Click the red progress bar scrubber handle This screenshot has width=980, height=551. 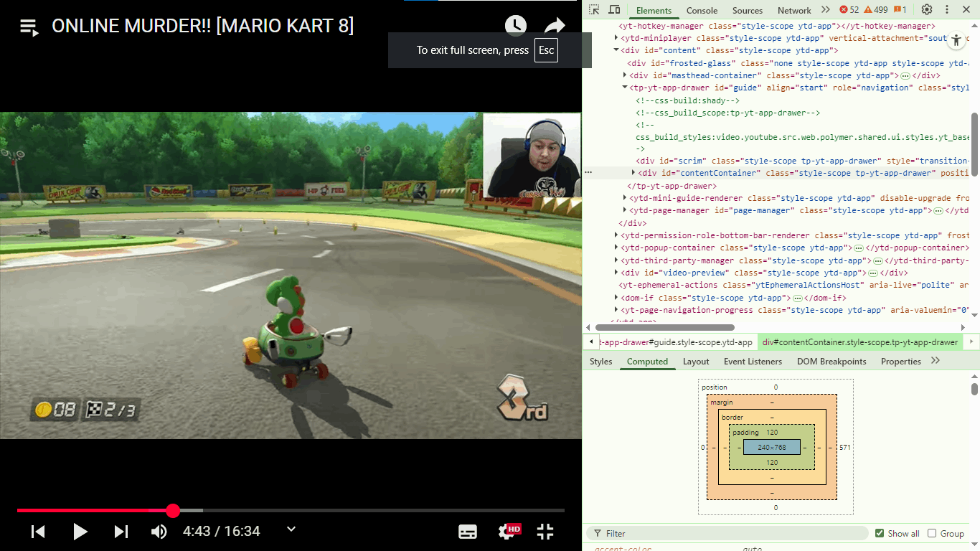tap(173, 511)
